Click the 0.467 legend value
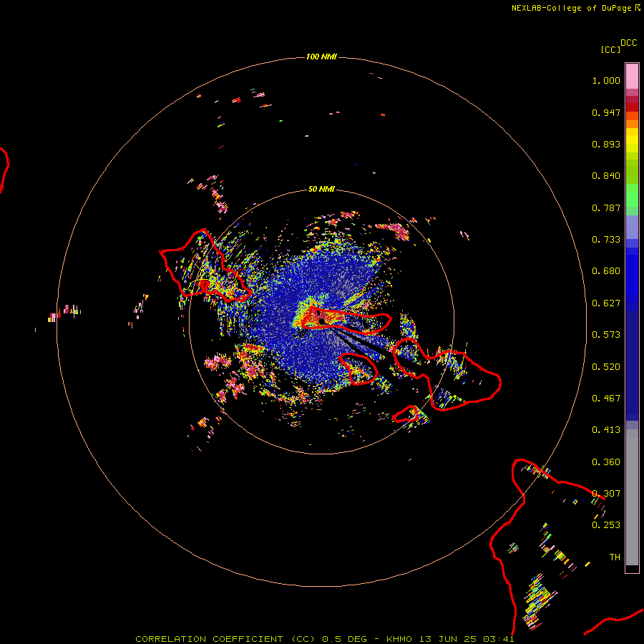This screenshot has height=644, width=644. tap(606, 399)
